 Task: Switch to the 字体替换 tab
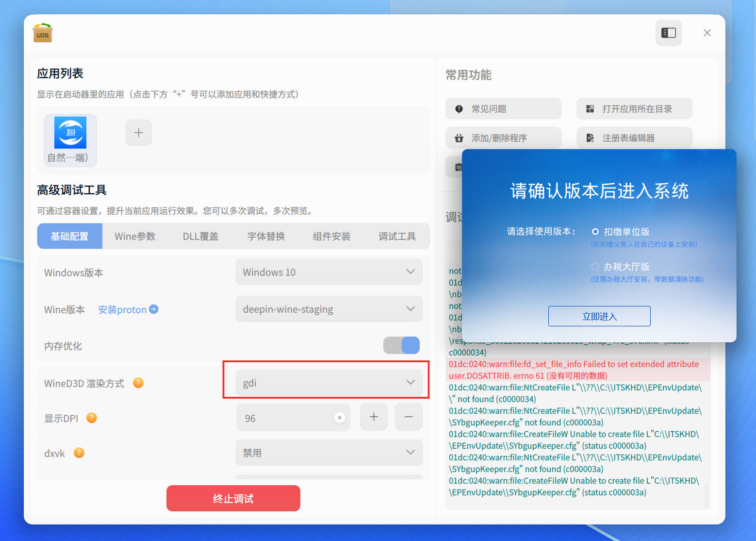[x=266, y=236]
